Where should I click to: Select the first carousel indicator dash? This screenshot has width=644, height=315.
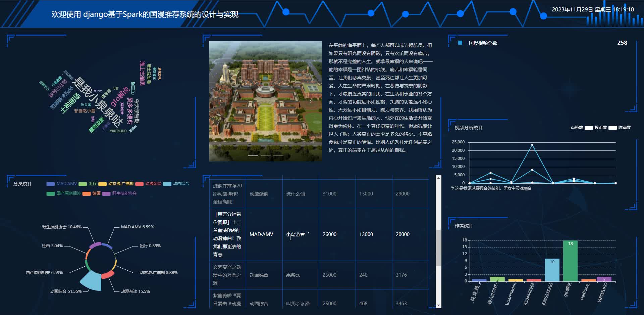tap(253, 156)
